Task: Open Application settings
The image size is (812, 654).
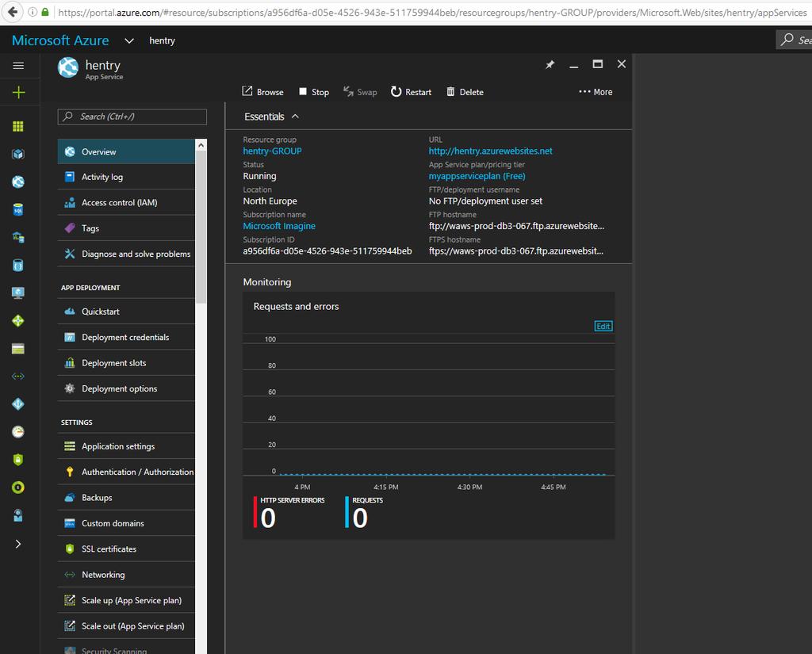Action: (x=126, y=446)
